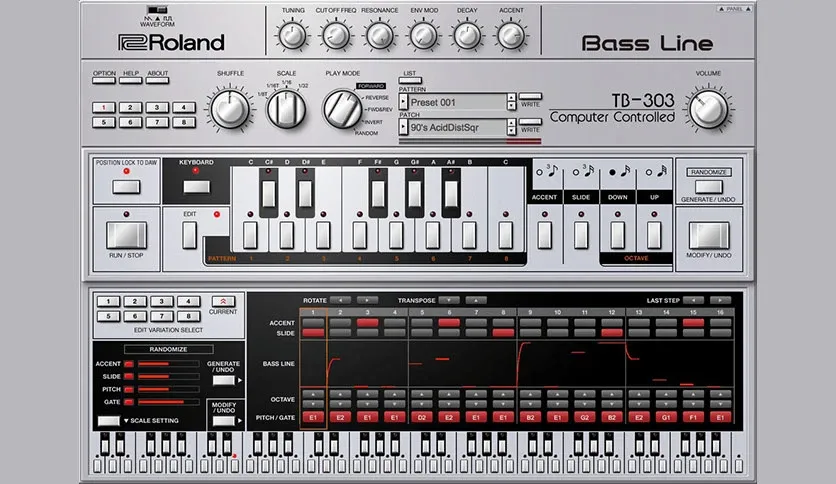
Task: Toggle Slide on step 1
Action: [313, 333]
